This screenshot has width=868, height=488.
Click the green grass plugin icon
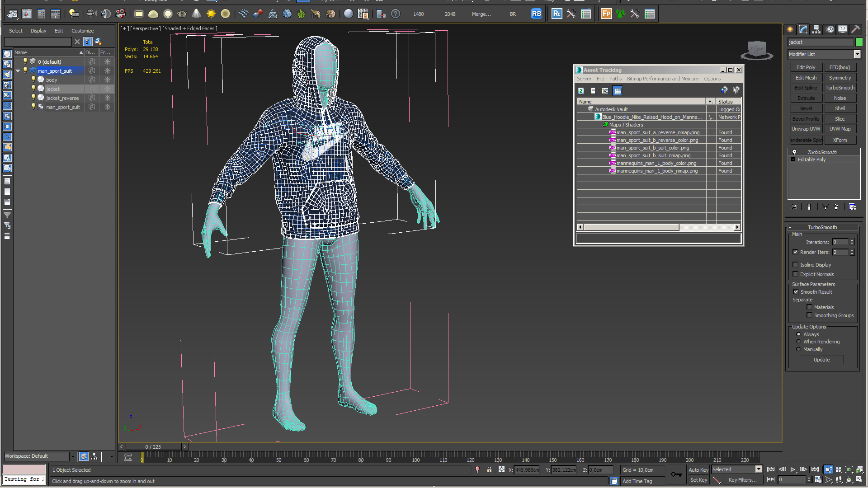click(x=302, y=14)
